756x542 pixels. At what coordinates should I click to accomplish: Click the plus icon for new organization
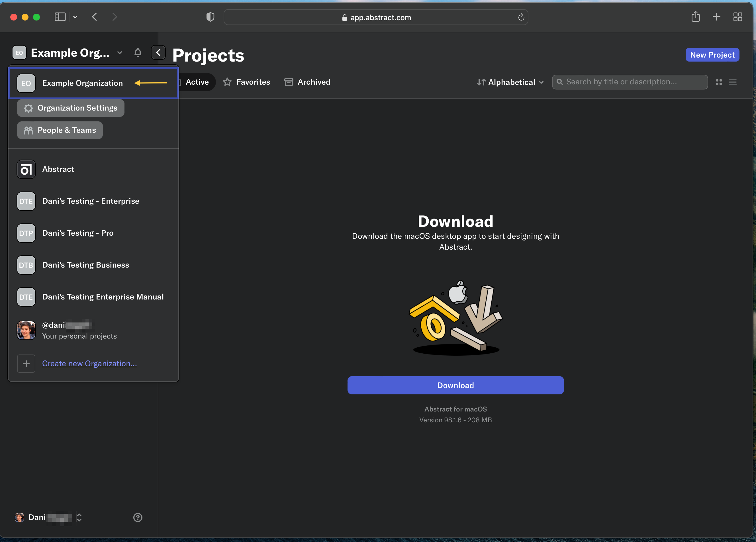point(26,364)
